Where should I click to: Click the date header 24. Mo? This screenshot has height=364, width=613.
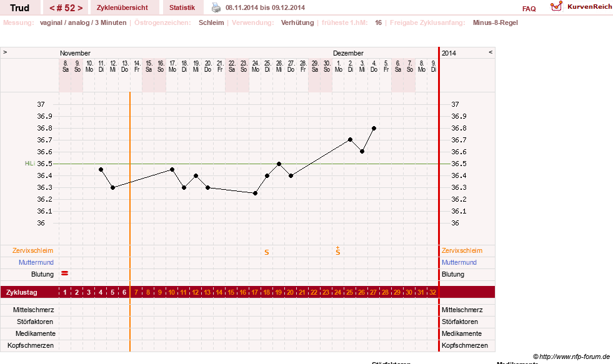pos(256,66)
